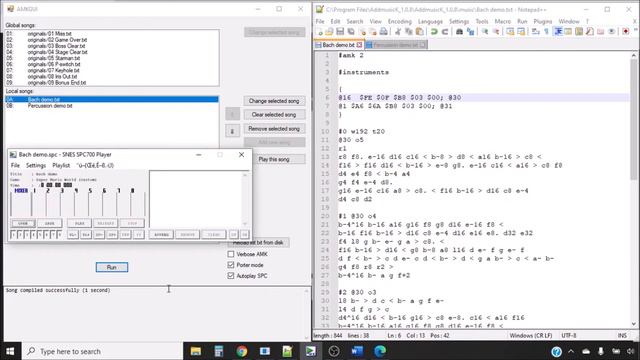
Task: Click the APPEND button in SPC700 Player
Action: click(x=161, y=235)
